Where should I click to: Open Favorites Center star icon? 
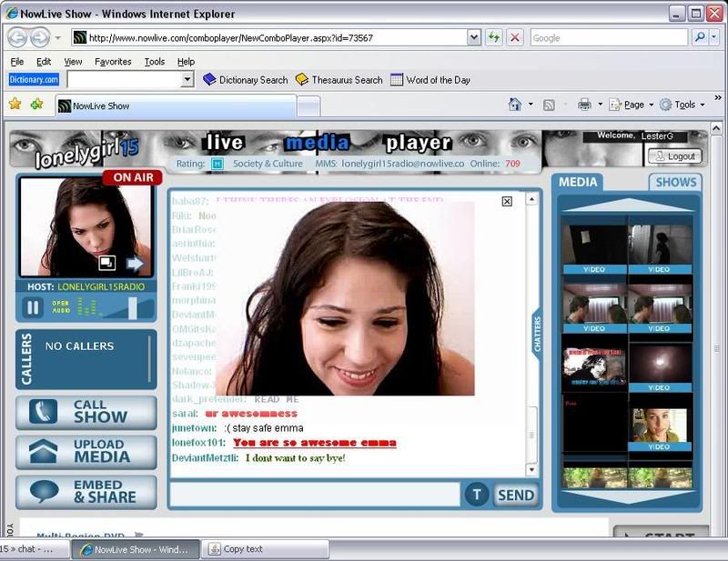(x=15, y=104)
